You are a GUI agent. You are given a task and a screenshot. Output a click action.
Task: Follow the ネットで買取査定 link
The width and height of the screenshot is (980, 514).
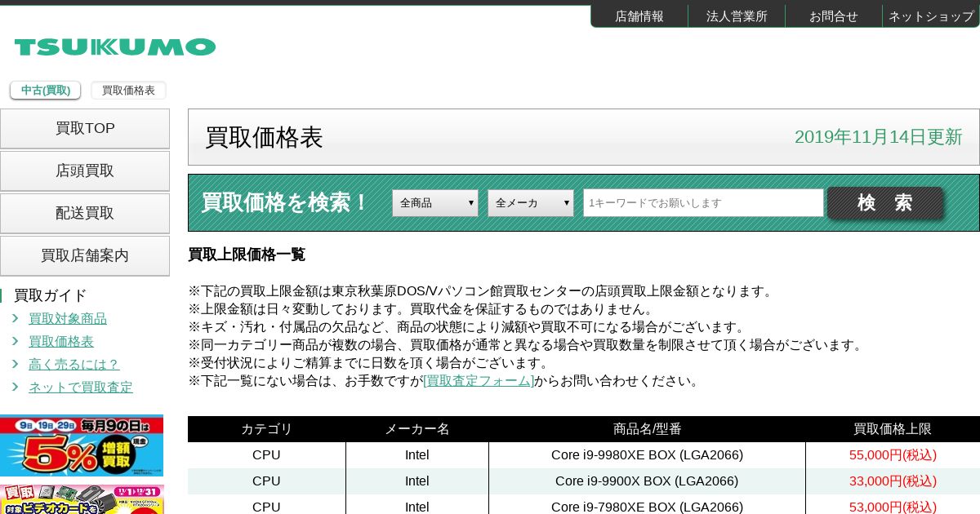(x=81, y=387)
